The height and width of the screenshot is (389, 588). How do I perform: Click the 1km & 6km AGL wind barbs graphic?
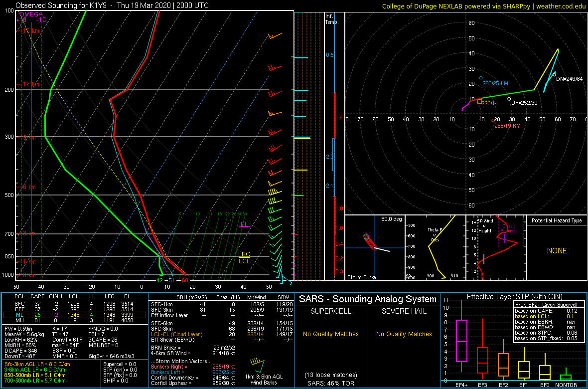point(258,367)
